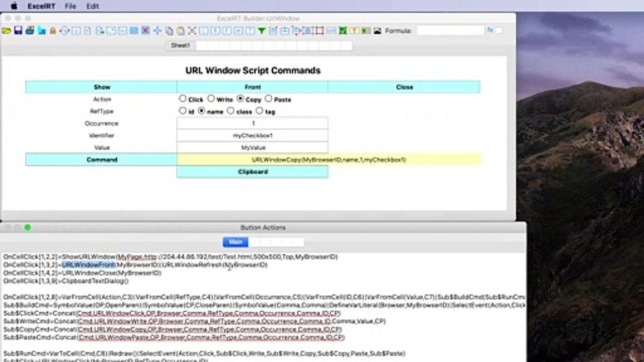Open the File menu
Screen dimensions: 644x362
coord(70,6)
